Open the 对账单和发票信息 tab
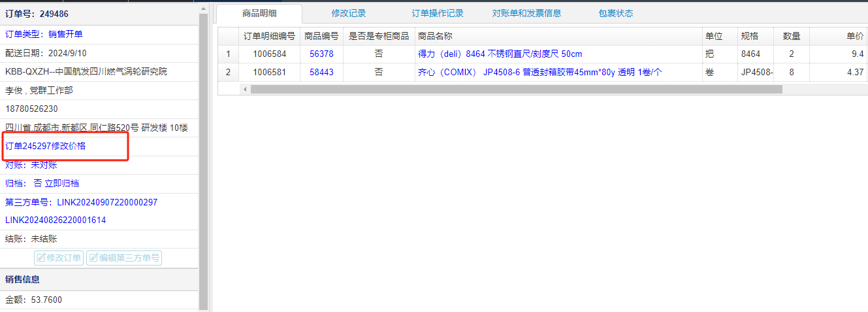This screenshot has height=312, width=868. click(x=526, y=13)
